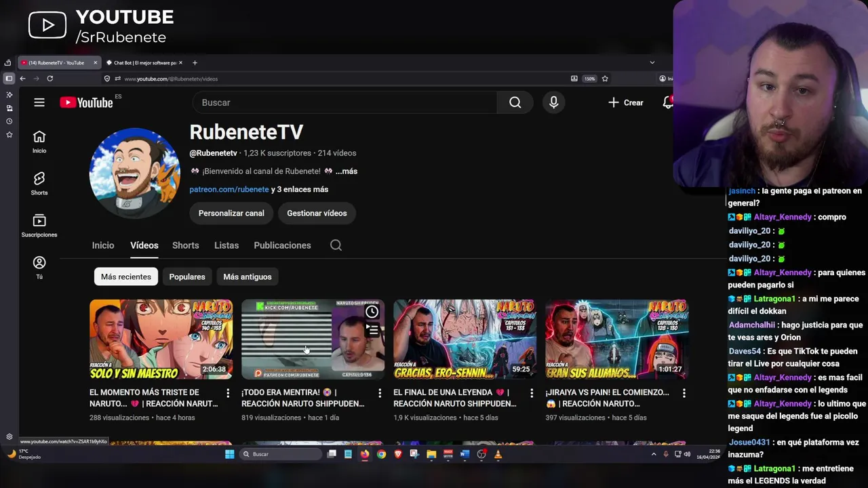Image resolution: width=868 pixels, height=488 pixels.
Task: Click the Windows Start button
Action: tap(229, 454)
